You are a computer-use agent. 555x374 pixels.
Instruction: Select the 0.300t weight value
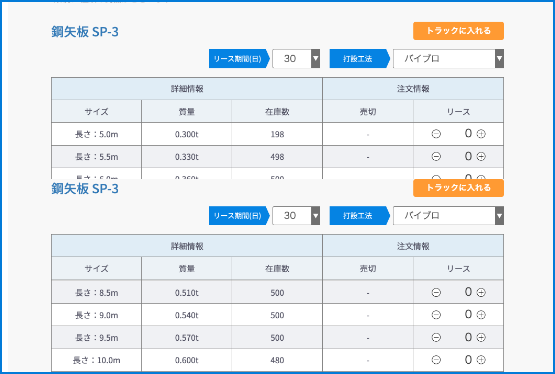(187, 134)
